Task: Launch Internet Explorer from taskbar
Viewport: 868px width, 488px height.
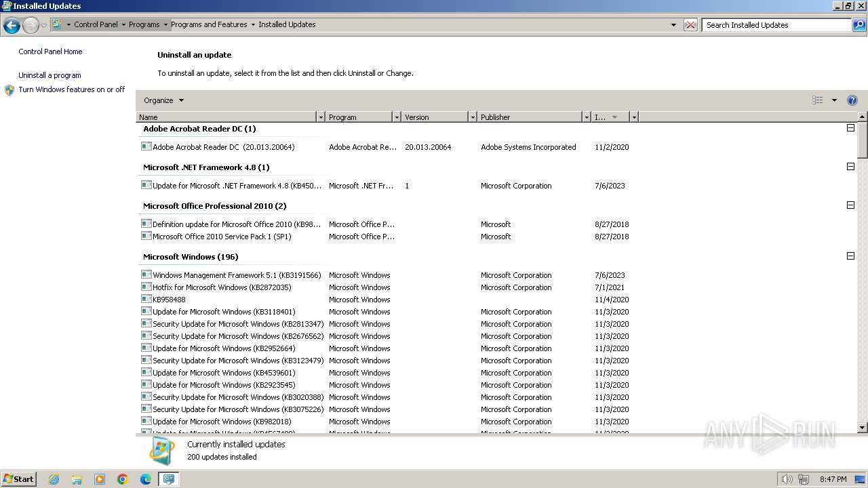Action: (x=54, y=479)
